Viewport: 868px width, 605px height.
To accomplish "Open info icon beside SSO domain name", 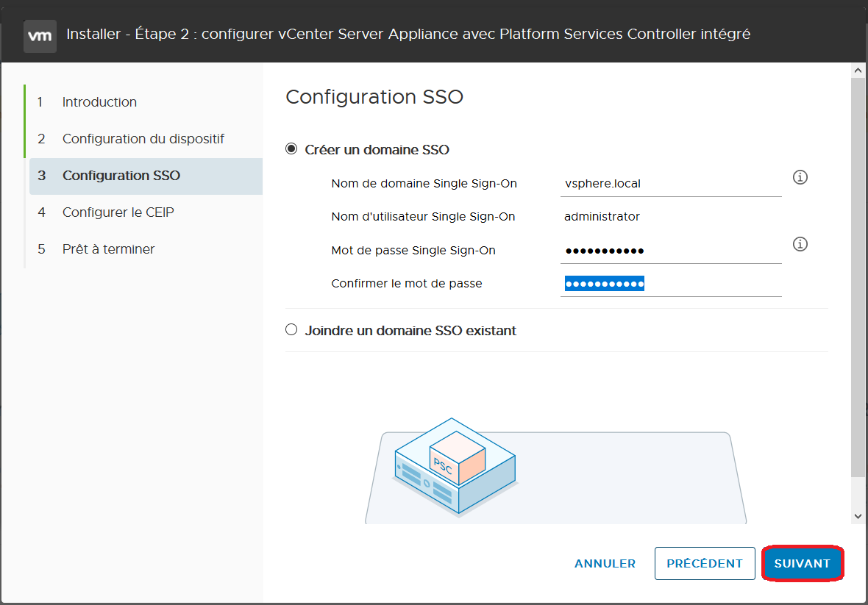I will [800, 177].
